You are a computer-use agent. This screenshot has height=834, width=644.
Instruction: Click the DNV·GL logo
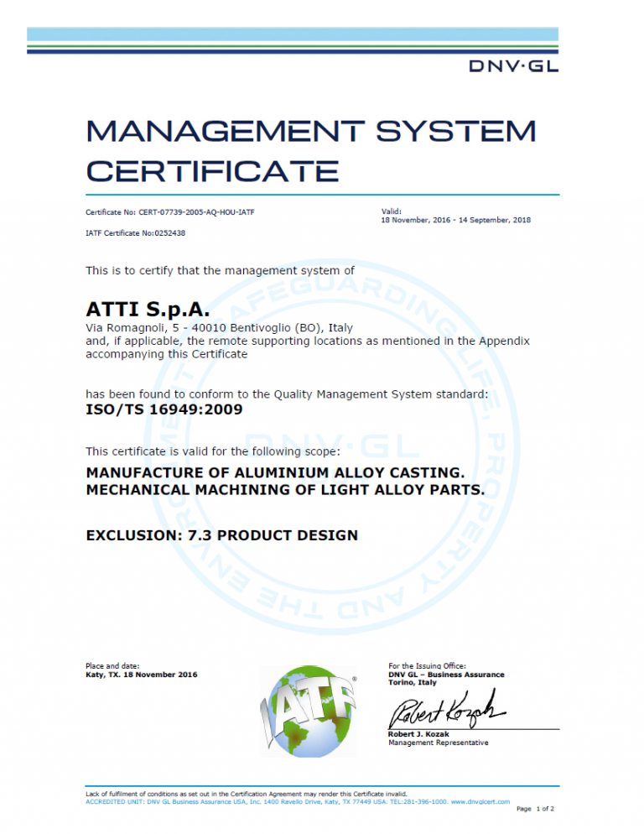click(513, 66)
